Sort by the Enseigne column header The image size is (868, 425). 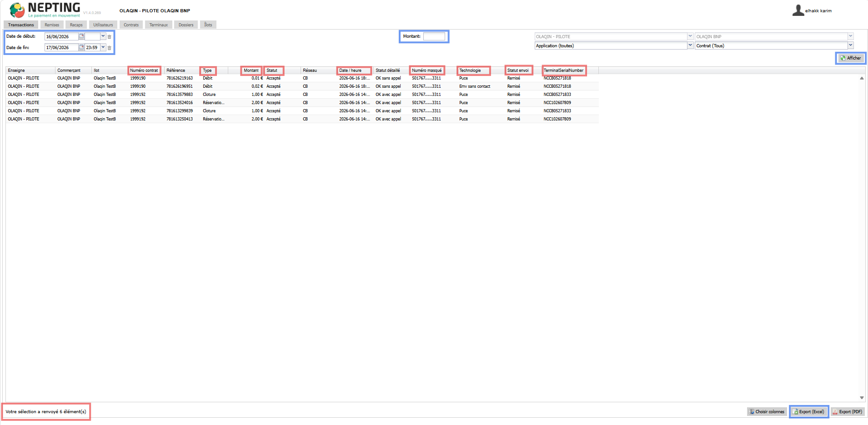click(x=30, y=70)
